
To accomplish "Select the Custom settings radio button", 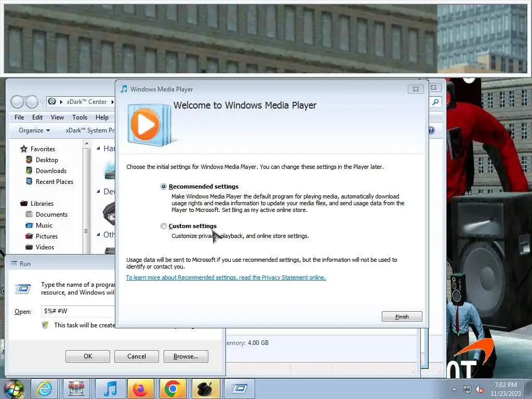I will coord(164,226).
